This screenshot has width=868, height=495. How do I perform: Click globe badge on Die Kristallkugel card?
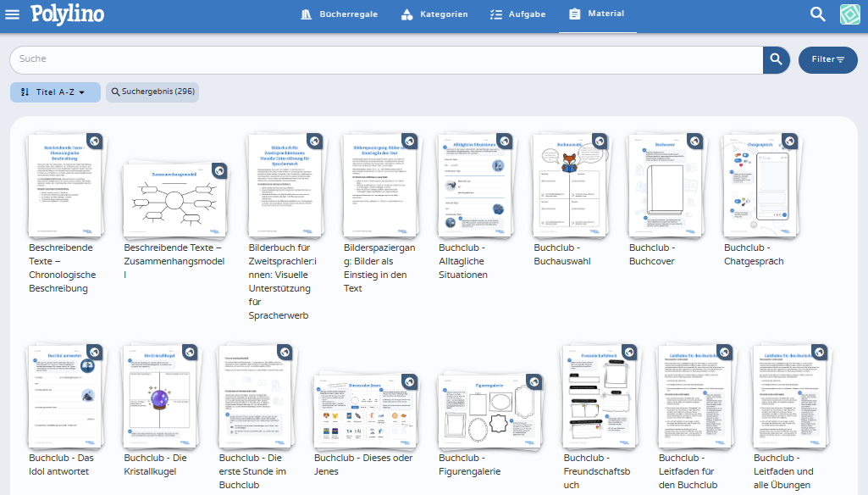[190, 352]
